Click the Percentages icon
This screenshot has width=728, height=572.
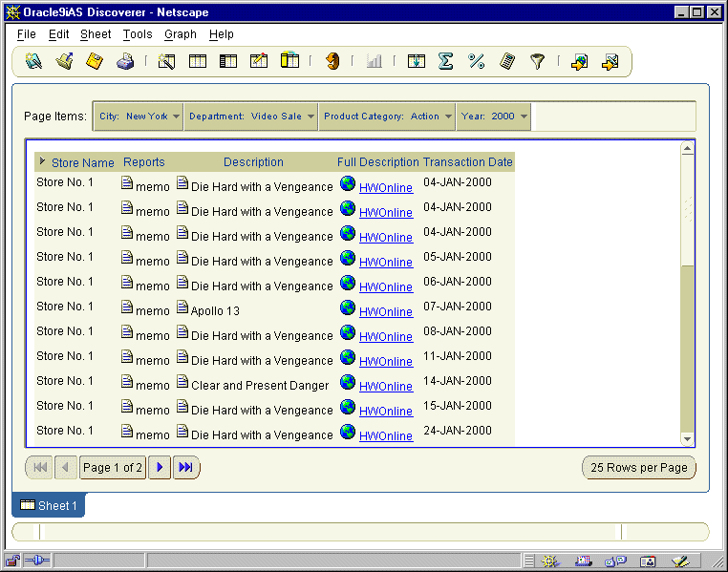pos(477,61)
